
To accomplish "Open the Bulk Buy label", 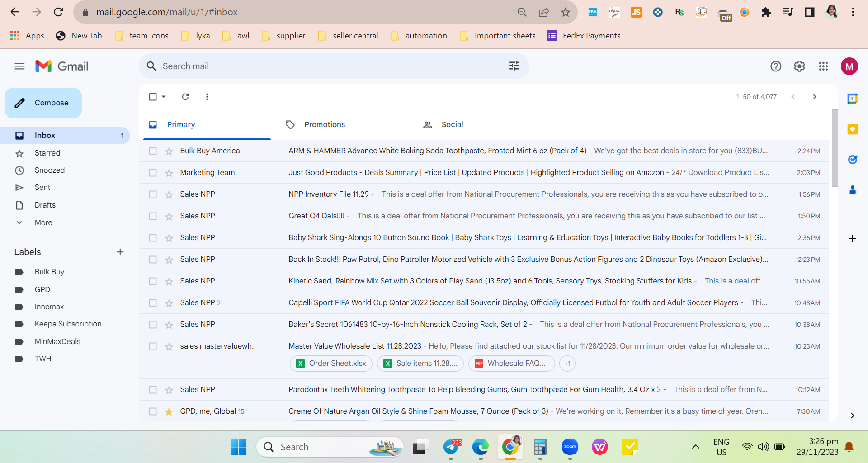I will [x=49, y=272].
